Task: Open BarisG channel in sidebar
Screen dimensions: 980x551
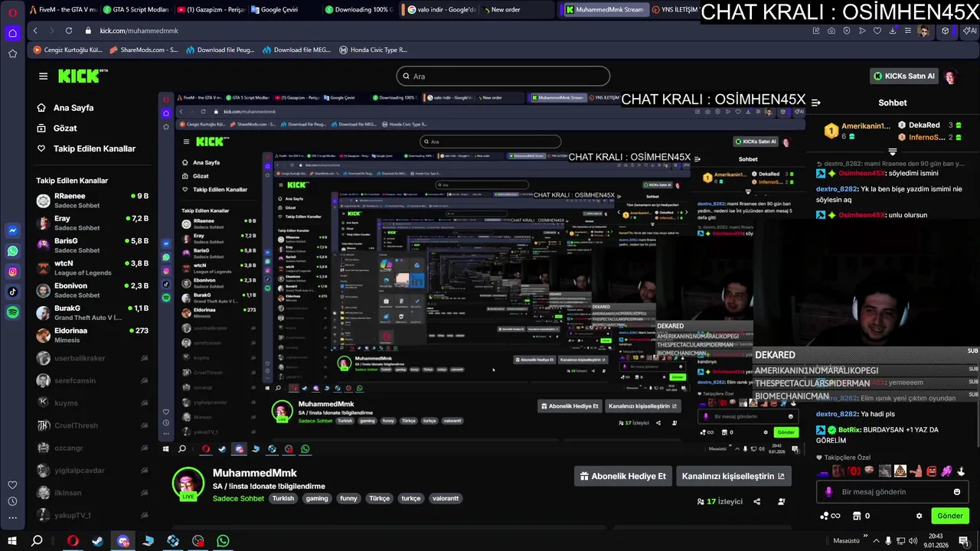Action: [92, 245]
